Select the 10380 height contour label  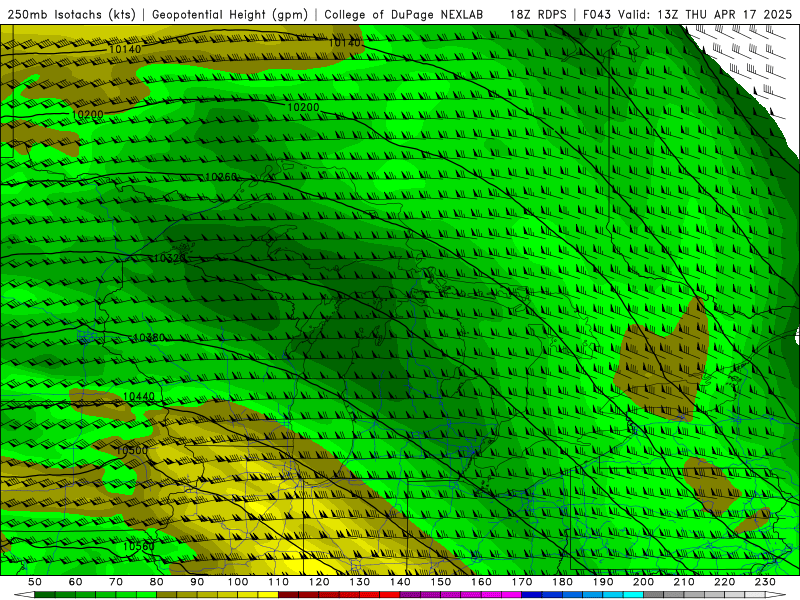click(x=149, y=338)
